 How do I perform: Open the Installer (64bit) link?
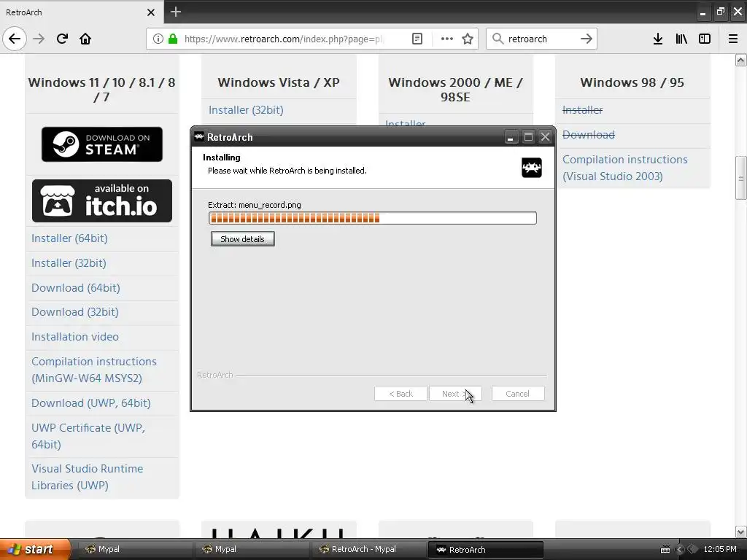point(69,238)
